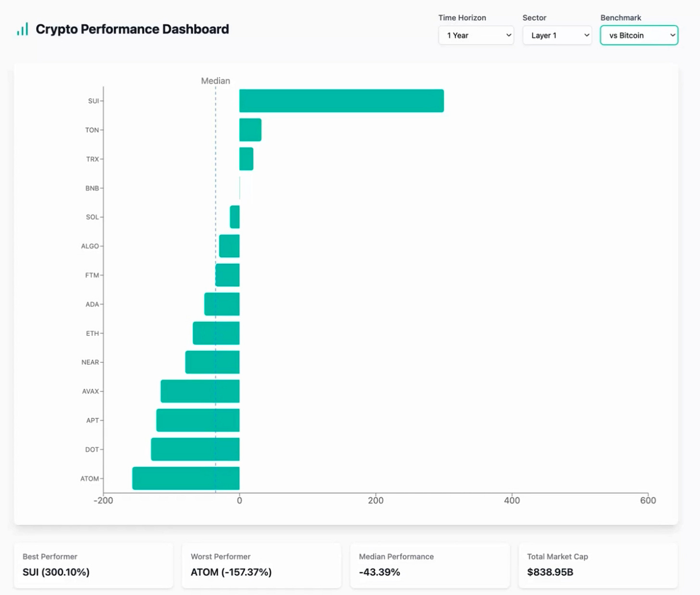Open the Sector dropdown showing Layer 1
The height and width of the screenshot is (595, 700).
coord(557,35)
